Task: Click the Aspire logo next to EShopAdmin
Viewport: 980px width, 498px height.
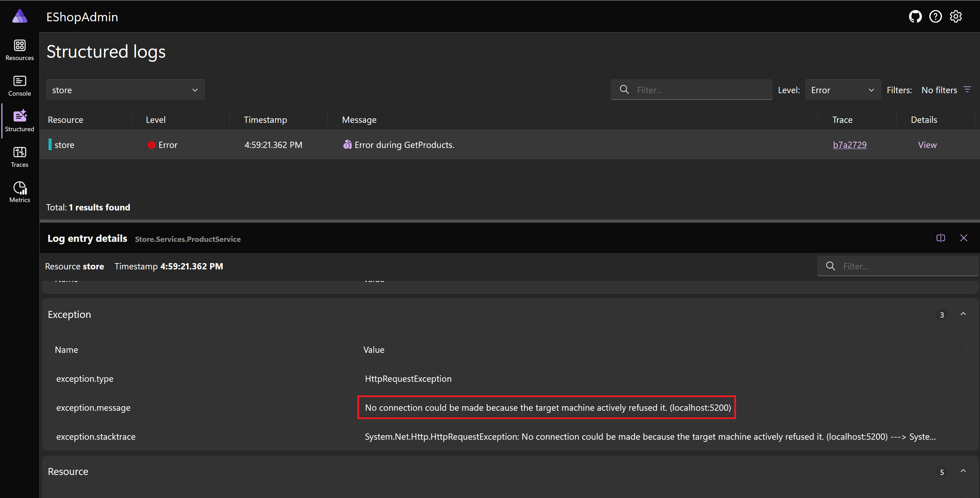Action: [20, 16]
